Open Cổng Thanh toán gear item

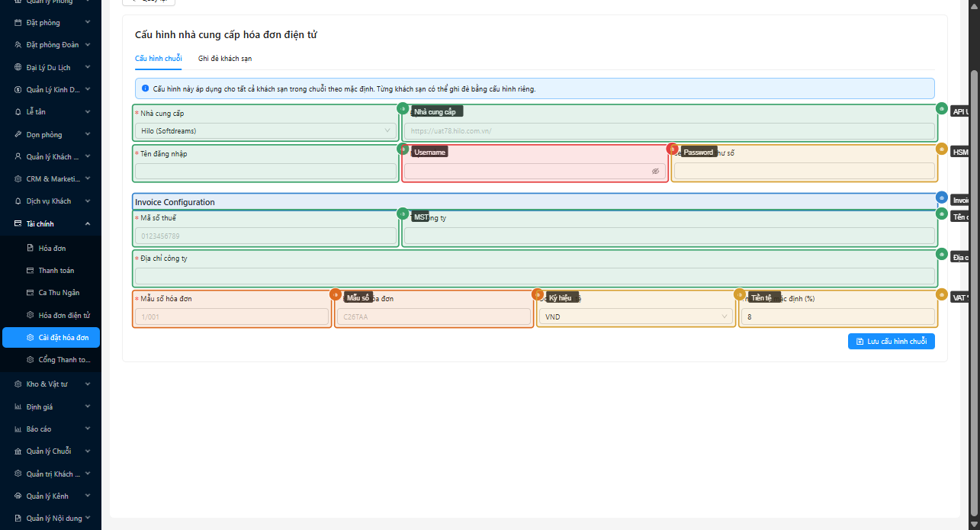[63, 359]
